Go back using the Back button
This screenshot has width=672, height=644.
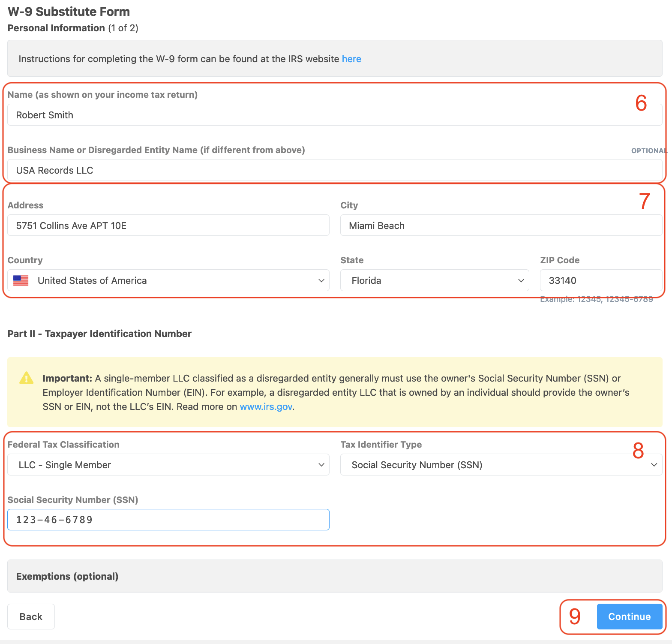tap(31, 617)
